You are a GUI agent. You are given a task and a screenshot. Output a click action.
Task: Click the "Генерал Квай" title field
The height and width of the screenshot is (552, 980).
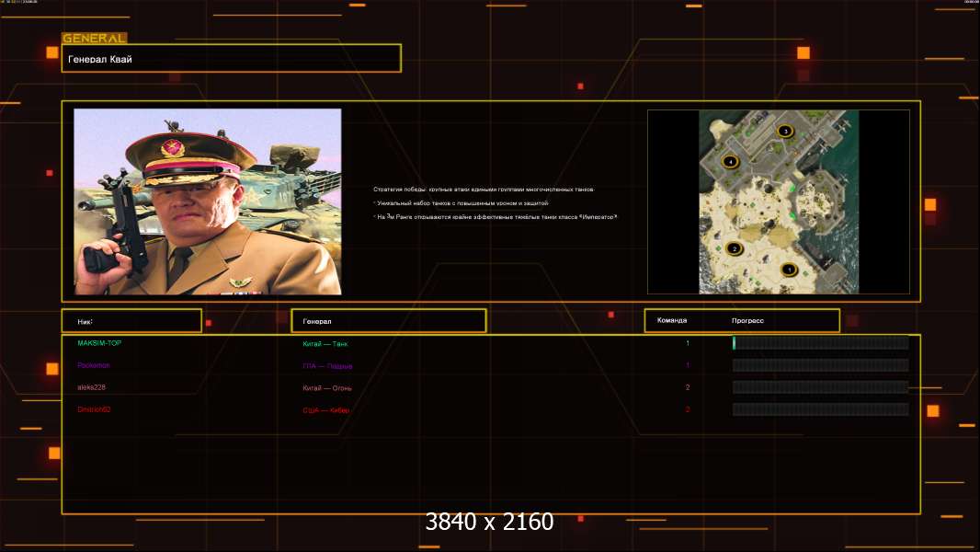(x=231, y=59)
